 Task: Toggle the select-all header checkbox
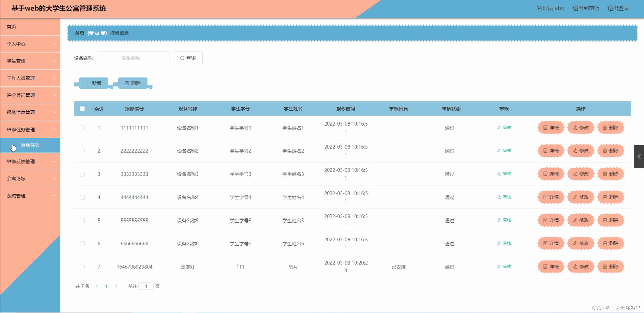(82, 109)
